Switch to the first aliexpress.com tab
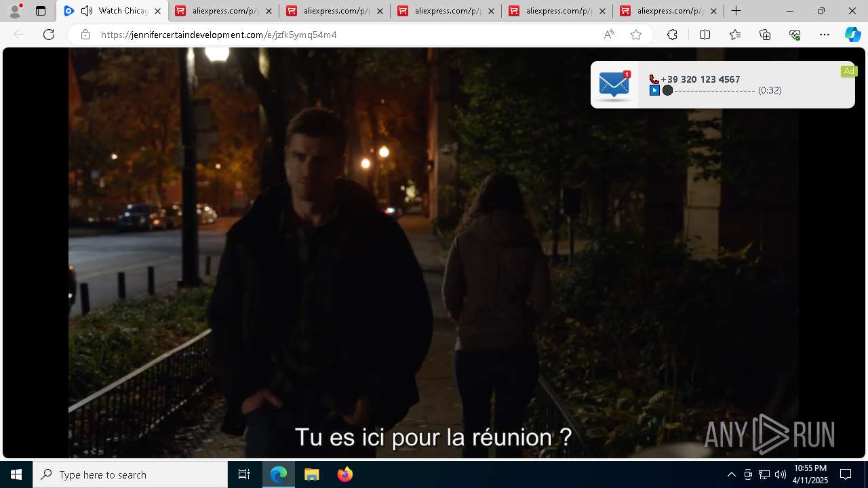The image size is (868, 488). (224, 11)
